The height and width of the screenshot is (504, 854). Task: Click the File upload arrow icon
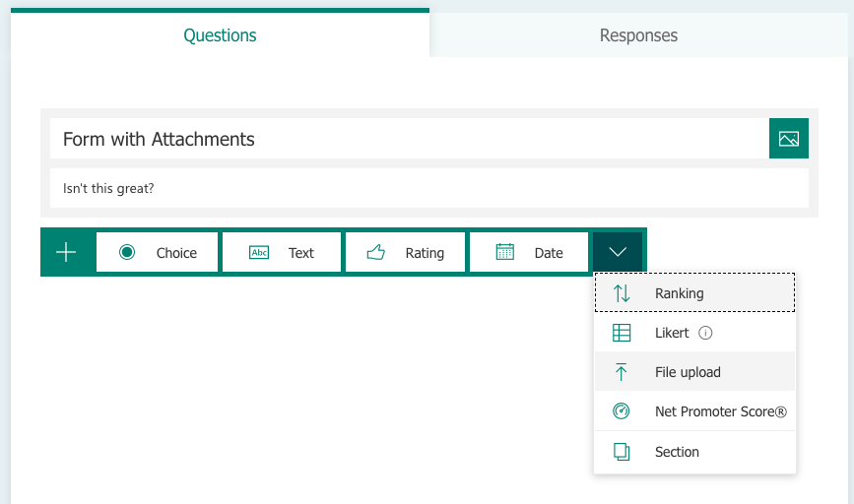[x=622, y=372]
